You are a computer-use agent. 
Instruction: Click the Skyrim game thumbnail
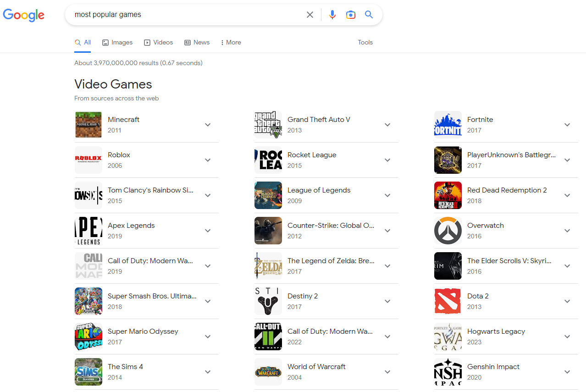(x=448, y=266)
